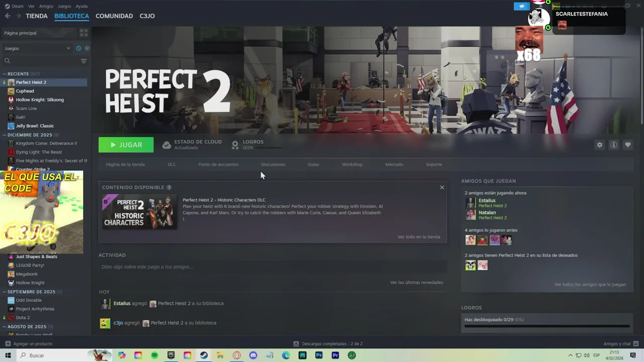
Task: Open Página de la tienda link
Action: [125, 164]
